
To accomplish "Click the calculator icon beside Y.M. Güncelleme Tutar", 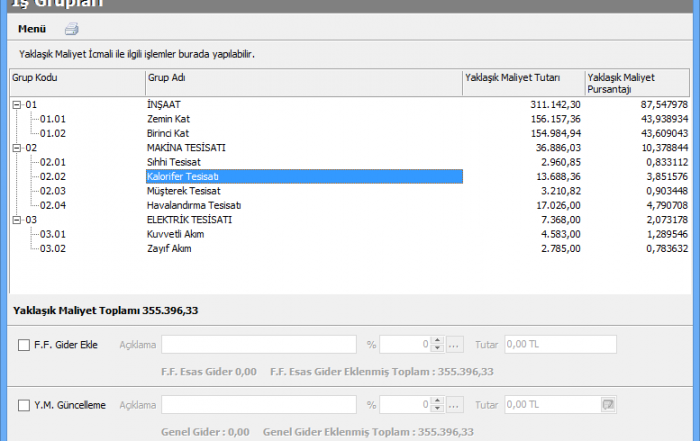I will click(x=607, y=404).
